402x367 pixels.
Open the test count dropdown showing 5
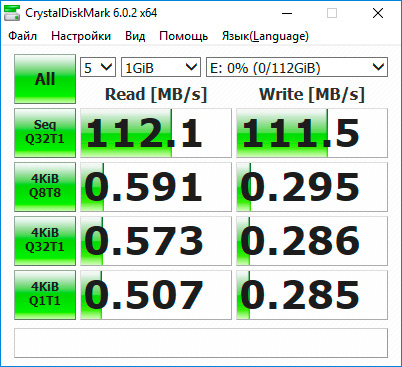tap(98, 67)
